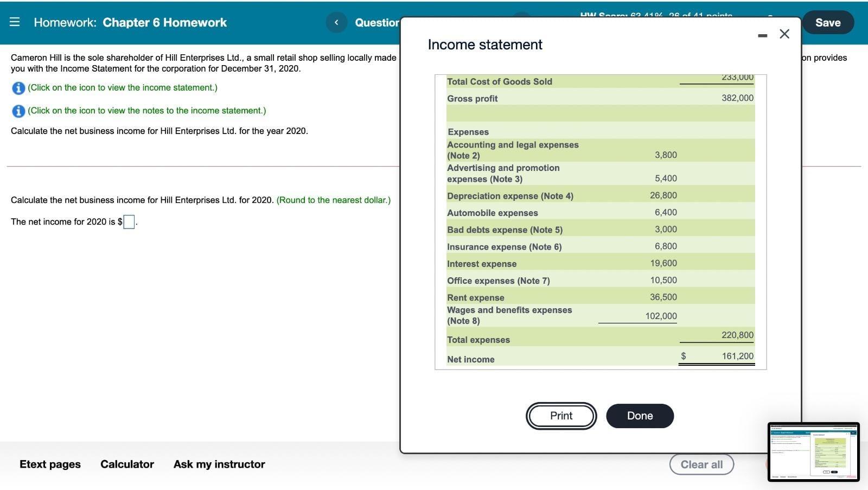Image resolution: width=868 pixels, height=490 pixels.
Task: Click the Total Cost of Goods Sold label
Action: (x=499, y=81)
